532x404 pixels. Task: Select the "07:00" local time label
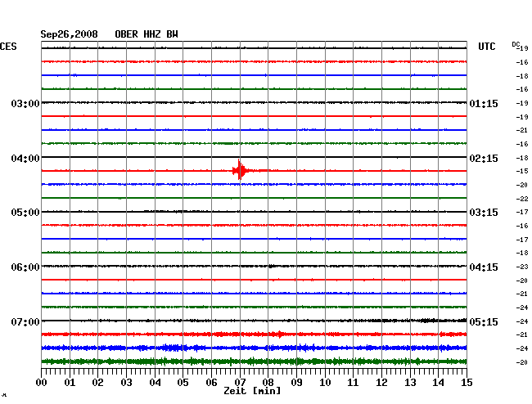25,321
